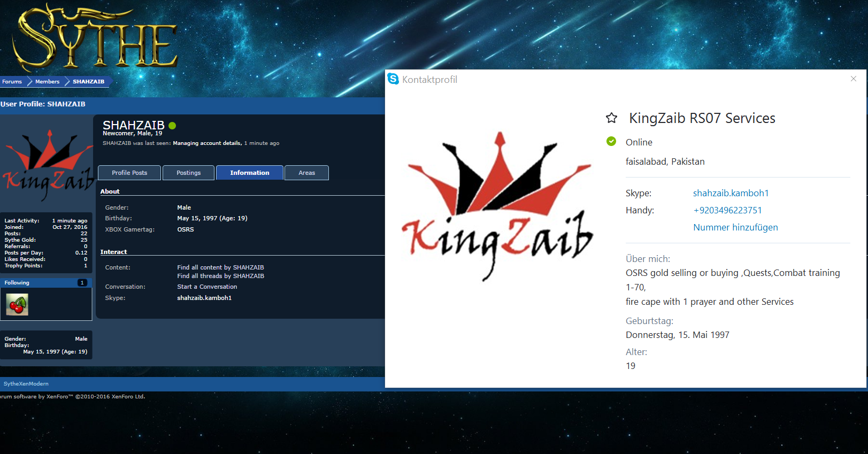
Task: Click the Posts per Day value 0.12
Action: click(81, 253)
